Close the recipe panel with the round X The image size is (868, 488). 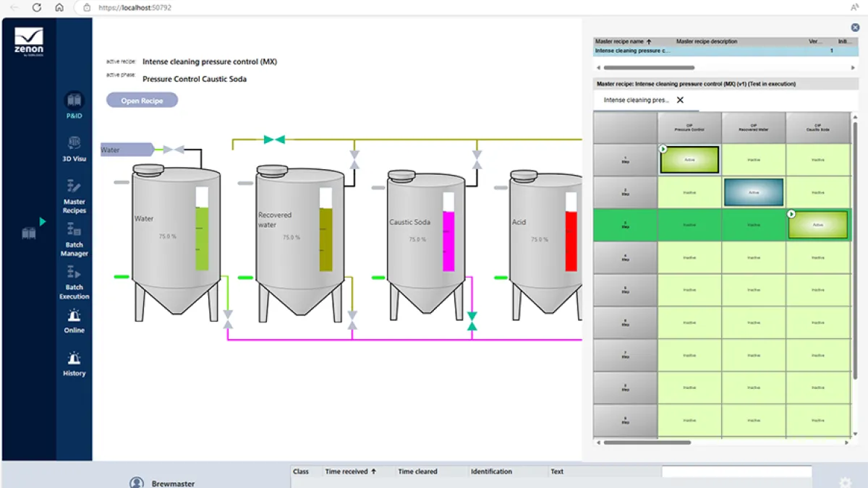coord(855,27)
